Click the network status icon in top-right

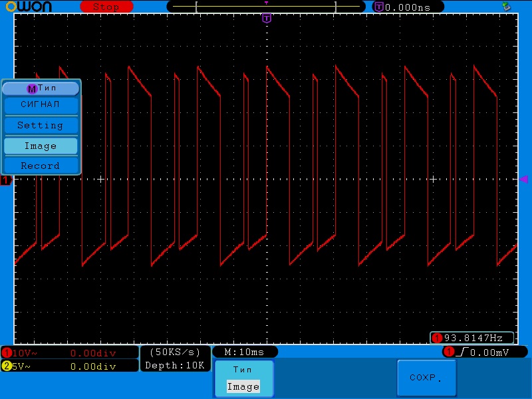coord(506,7)
